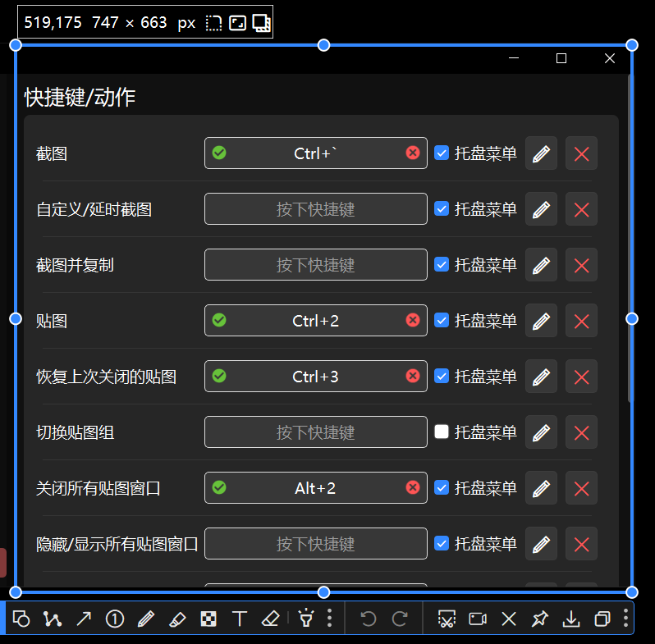Click shortcut field for 截图并复制
The width and height of the screenshot is (655, 644).
click(316, 264)
